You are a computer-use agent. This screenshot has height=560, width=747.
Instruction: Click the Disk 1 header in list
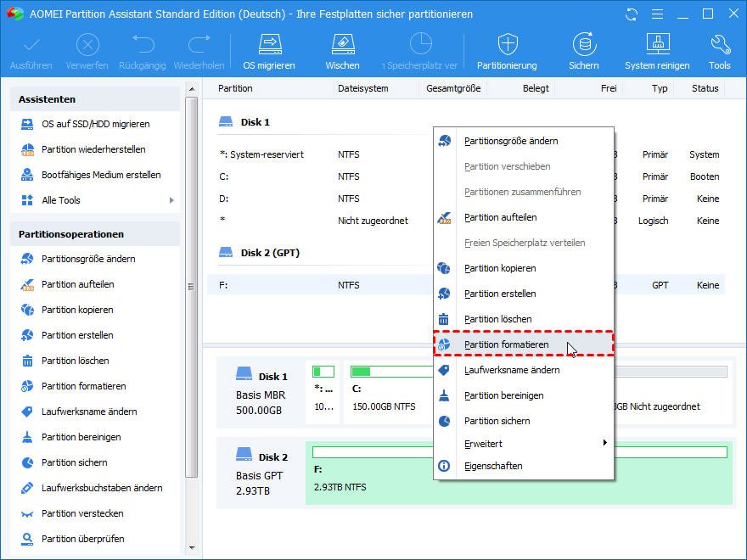[x=244, y=122]
